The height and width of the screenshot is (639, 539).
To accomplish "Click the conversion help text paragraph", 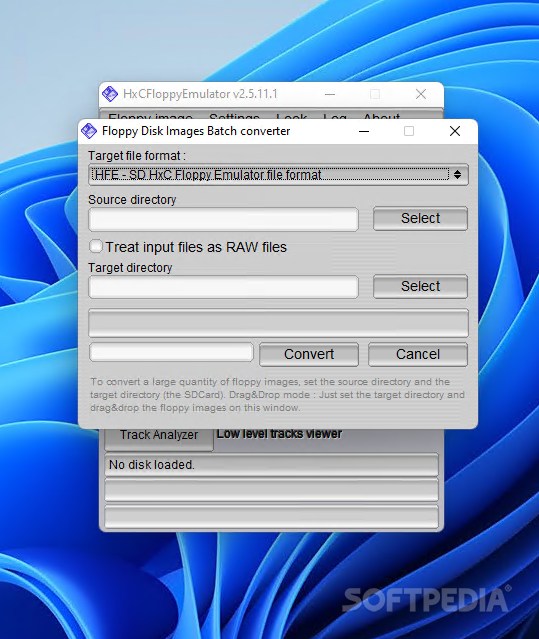I will pyautogui.click(x=277, y=394).
